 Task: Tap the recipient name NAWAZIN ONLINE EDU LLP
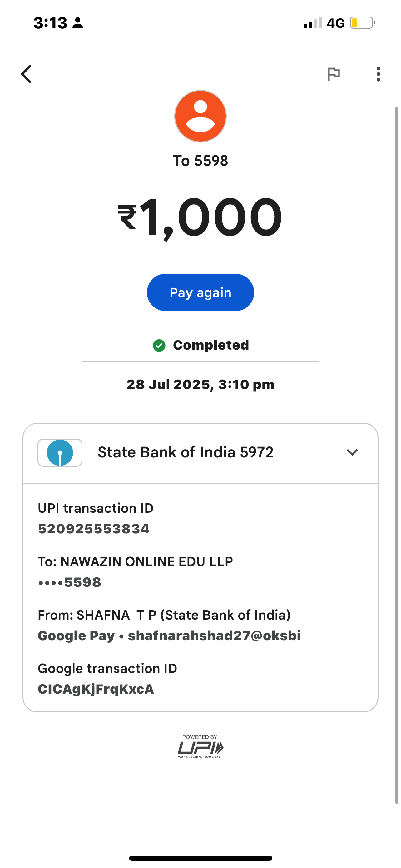point(146,562)
